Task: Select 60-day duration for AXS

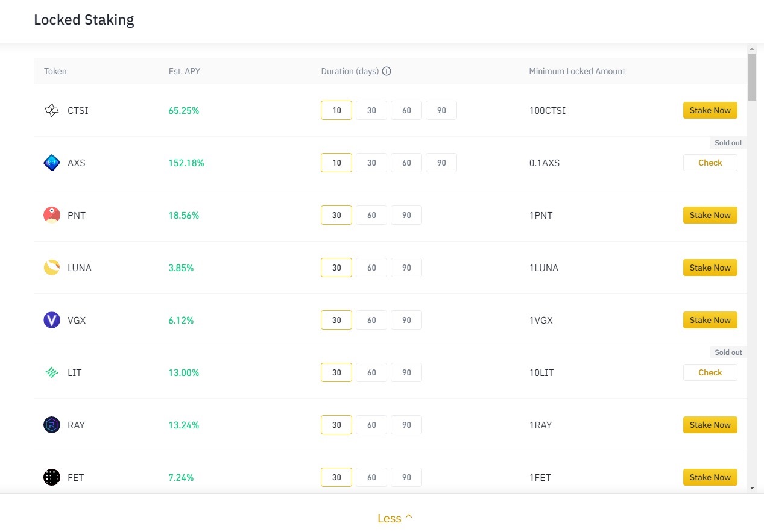Action: (x=406, y=163)
